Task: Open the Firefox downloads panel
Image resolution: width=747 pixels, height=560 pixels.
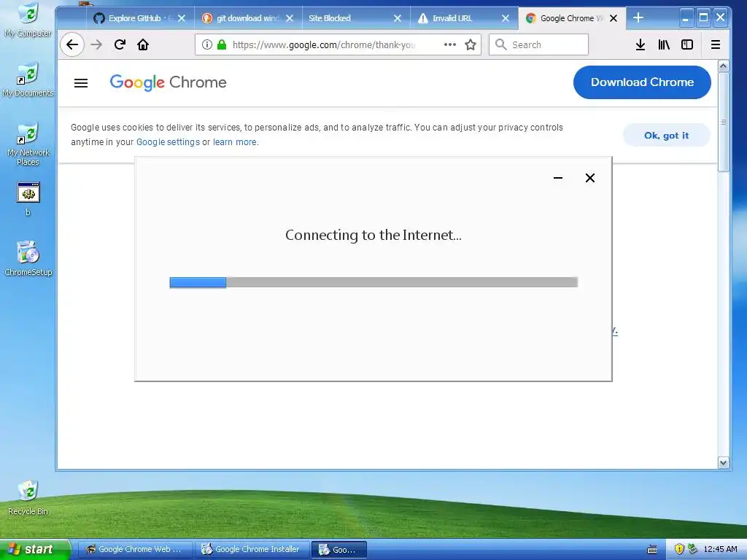Action: point(640,44)
